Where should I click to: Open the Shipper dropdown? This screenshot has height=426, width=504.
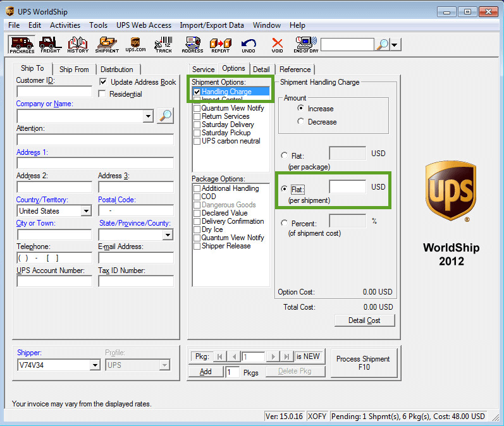pyautogui.click(x=94, y=365)
